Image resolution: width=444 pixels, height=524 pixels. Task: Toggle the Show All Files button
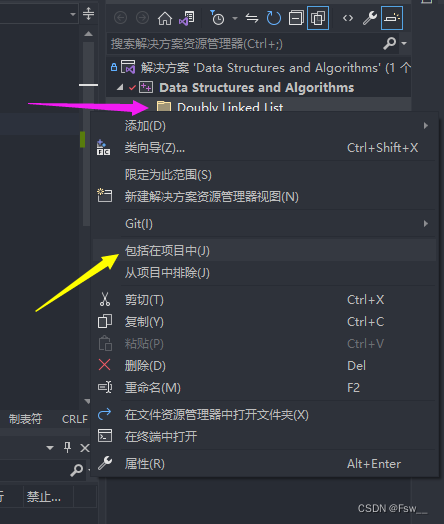point(318,18)
